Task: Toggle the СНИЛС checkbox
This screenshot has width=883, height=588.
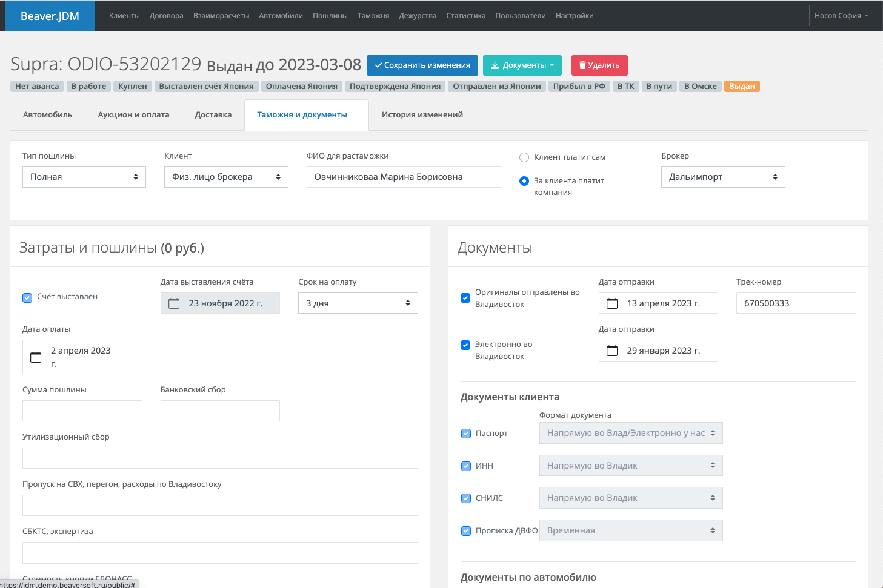Action: click(x=466, y=498)
